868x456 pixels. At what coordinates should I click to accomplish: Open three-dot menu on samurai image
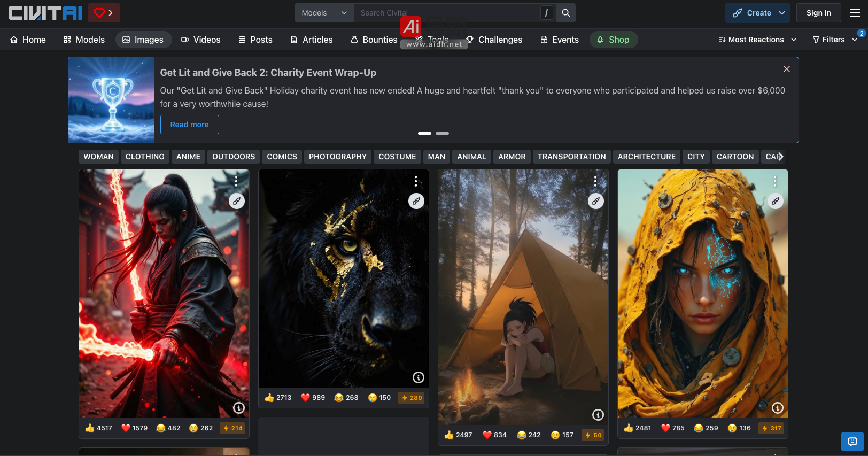(236, 182)
